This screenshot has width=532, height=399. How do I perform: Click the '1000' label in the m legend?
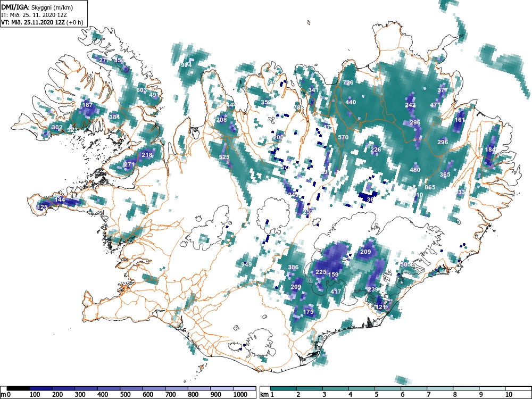pos(240,395)
